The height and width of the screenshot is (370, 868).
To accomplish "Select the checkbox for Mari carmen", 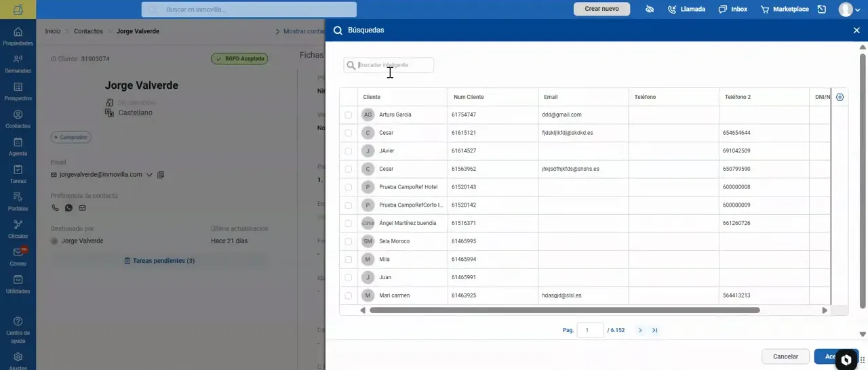I will (x=349, y=295).
